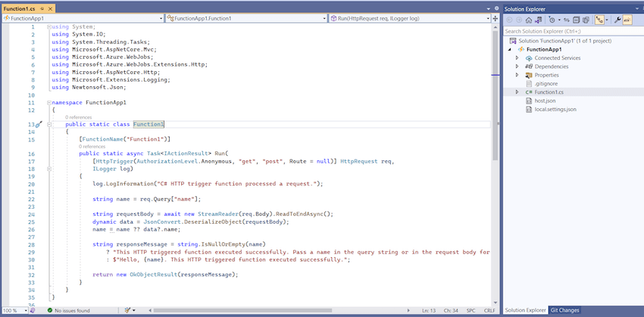This screenshot has width=644, height=317.
Task: Click the Function1 class name in code
Action: 148,124
